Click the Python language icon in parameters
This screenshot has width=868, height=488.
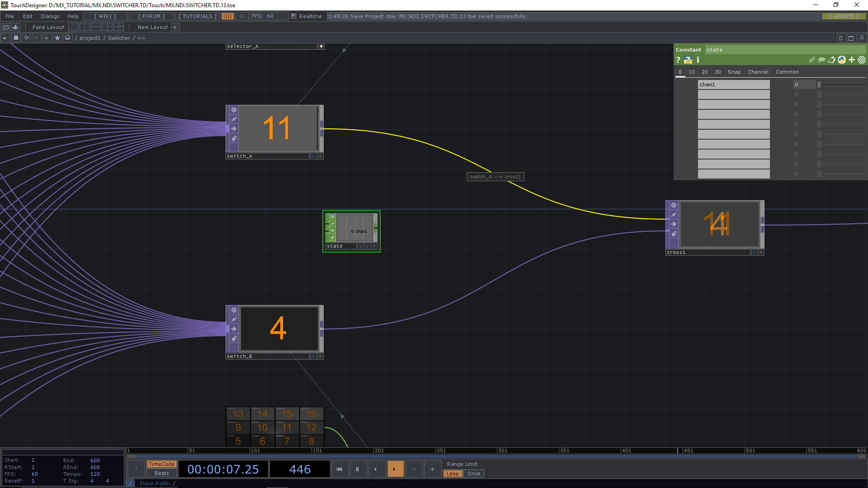[842, 60]
